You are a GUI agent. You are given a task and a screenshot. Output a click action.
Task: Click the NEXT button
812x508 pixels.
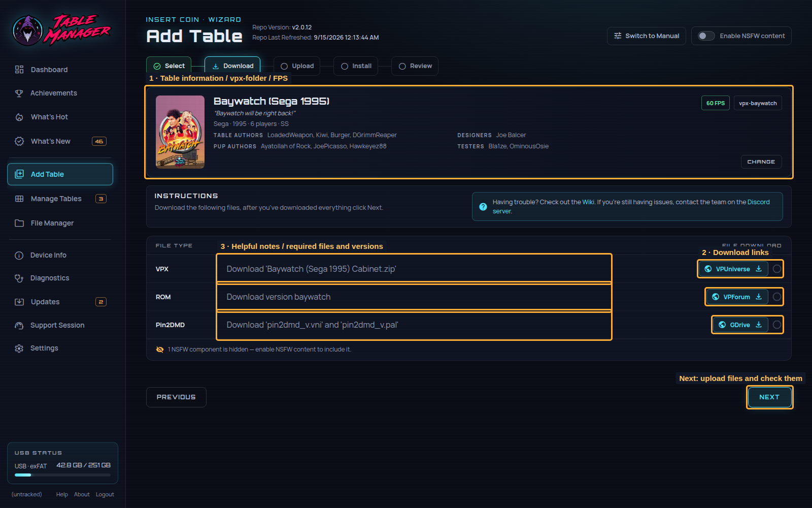click(769, 397)
